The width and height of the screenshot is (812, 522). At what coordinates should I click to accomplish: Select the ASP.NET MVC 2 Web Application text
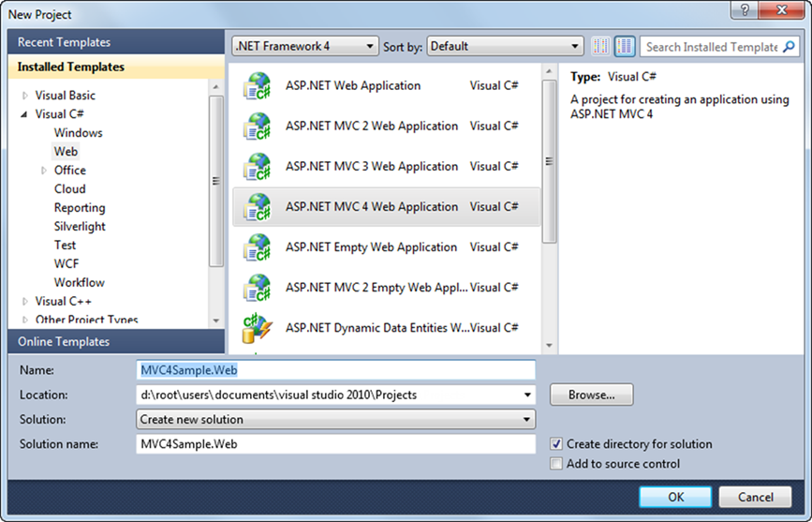coord(372,126)
